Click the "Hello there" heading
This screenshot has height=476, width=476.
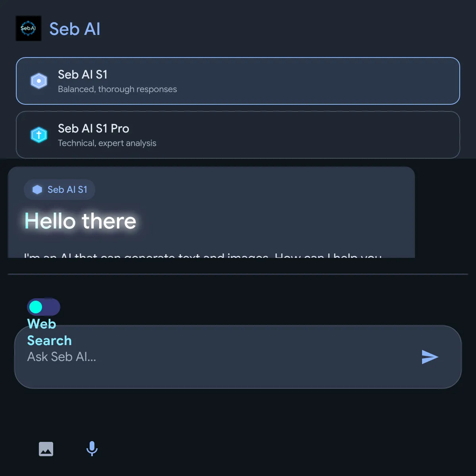pos(81,221)
